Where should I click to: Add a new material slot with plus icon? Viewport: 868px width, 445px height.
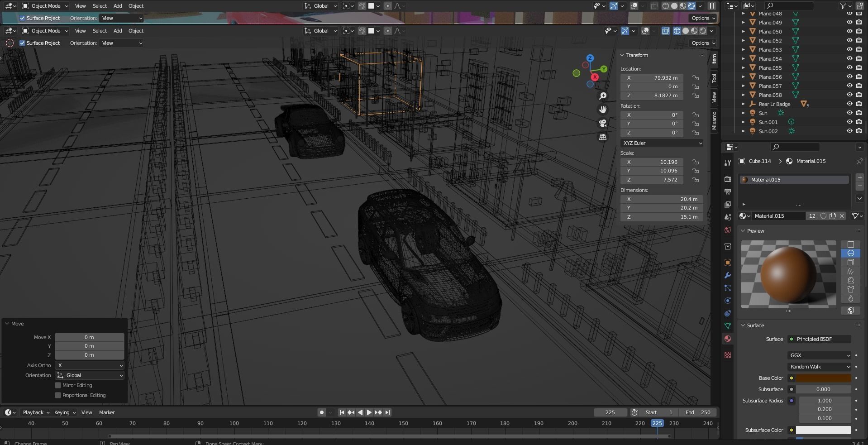coord(859,177)
